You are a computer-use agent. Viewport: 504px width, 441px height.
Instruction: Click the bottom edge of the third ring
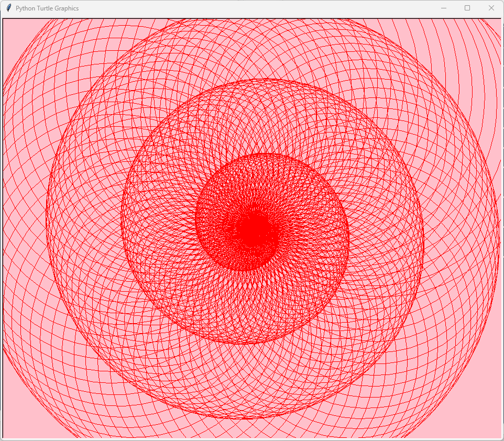[x=246, y=418]
